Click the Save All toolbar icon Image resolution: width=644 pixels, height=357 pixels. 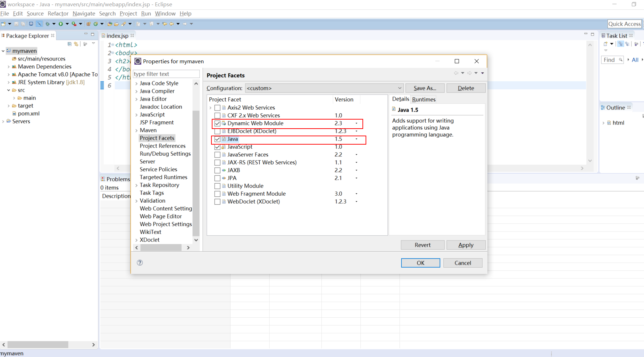click(23, 24)
